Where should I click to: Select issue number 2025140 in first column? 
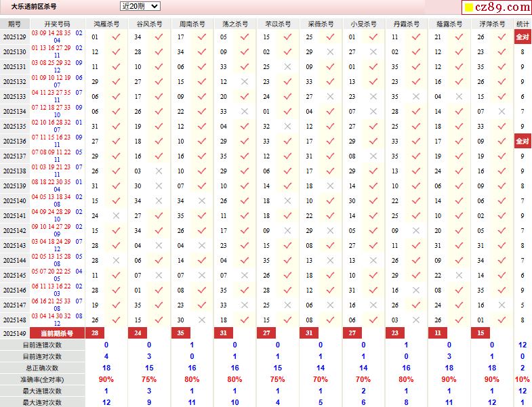pyautogui.click(x=14, y=201)
